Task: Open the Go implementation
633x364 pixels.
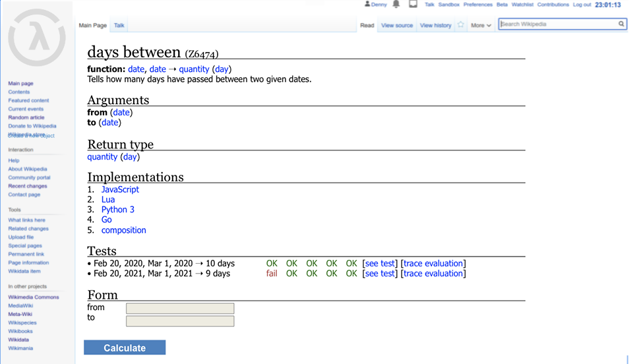Action: click(x=107, y=220)
